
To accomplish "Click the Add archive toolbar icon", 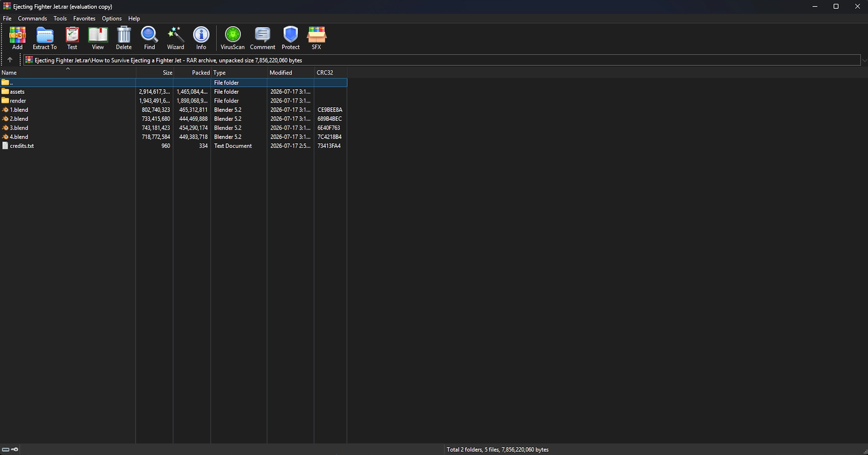I will (x=17, y=38).
